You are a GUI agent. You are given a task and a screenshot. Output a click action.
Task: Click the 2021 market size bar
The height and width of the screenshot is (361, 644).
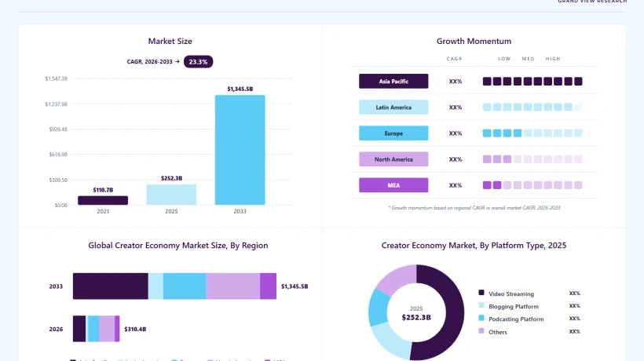pyautogui.click(x=103, y=200)
